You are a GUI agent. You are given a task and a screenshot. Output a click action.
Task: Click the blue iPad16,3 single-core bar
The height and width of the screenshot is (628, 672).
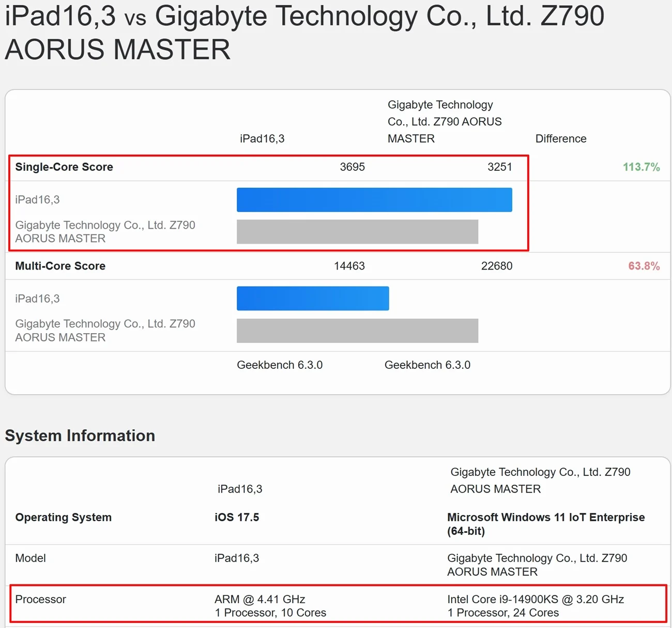click(374, 200)
